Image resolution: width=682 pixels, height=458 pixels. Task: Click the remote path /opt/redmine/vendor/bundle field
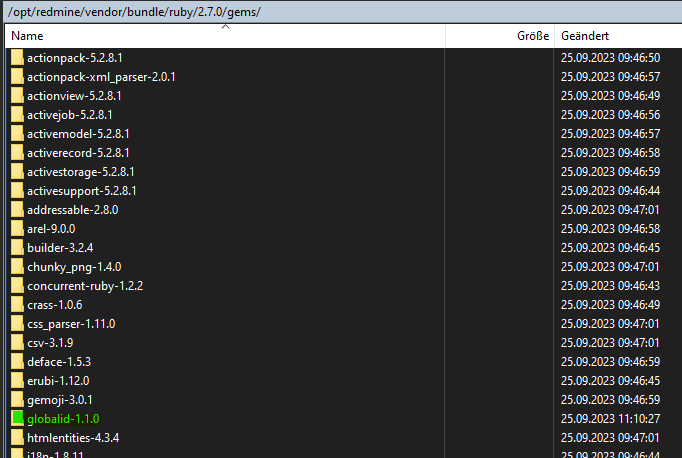(x=343, y=12)
